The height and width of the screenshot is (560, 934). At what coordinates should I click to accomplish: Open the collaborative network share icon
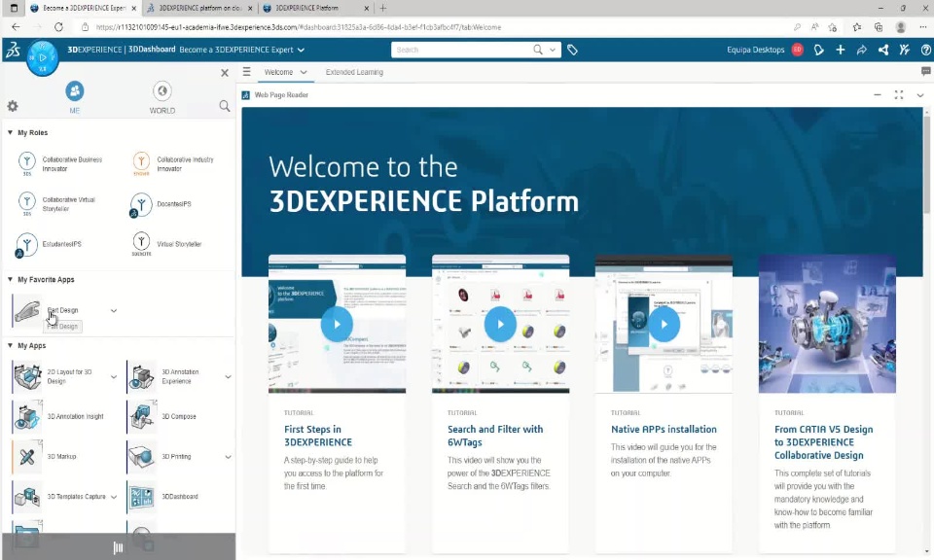point(883,50)
